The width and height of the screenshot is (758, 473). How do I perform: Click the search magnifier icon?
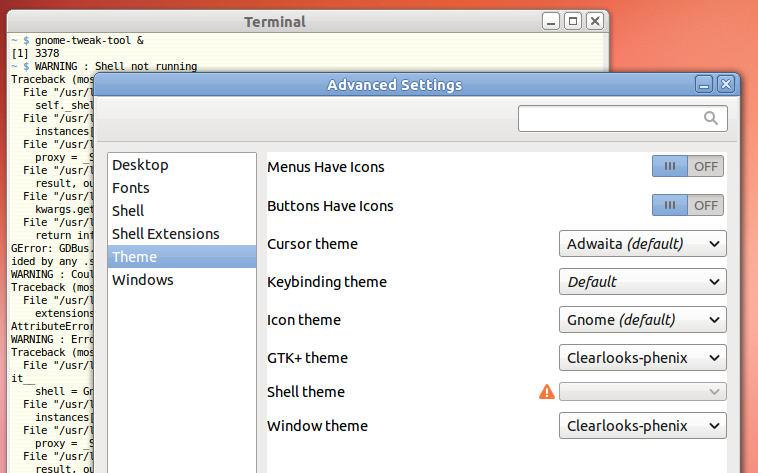[x=710, y=118]
